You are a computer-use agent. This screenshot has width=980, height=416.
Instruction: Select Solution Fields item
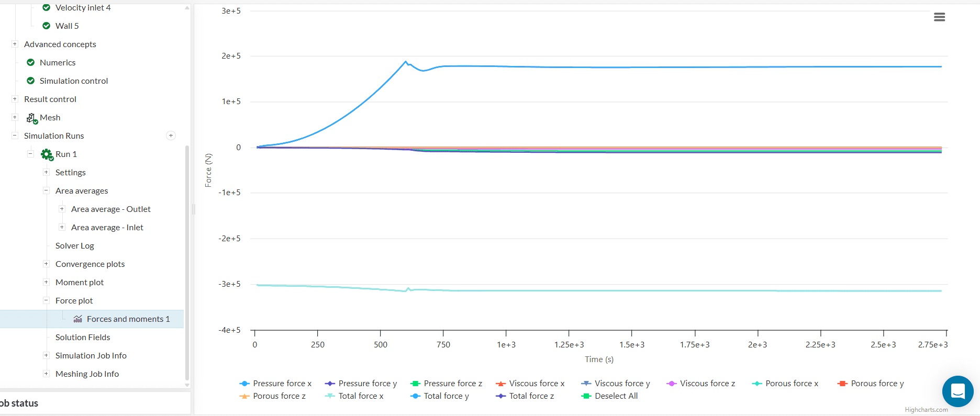pos(83,338)
